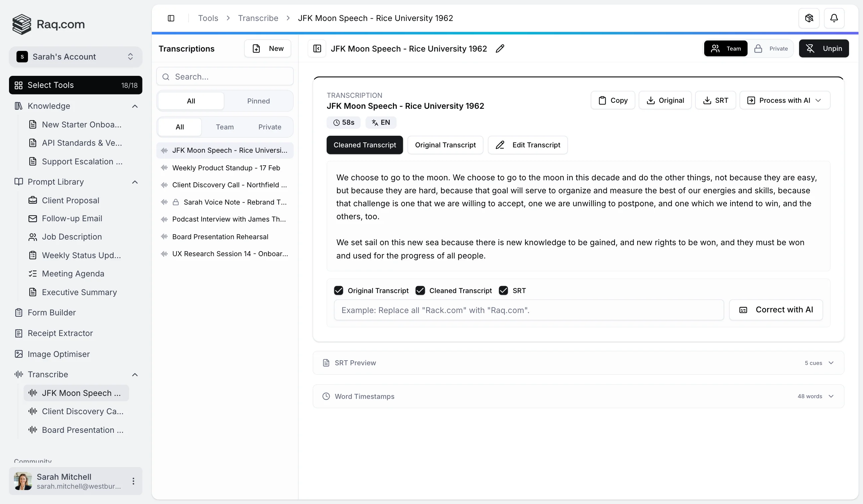The width and height of the screenshot is (863, 504).
Task: Click the lock icon on Sarah Voice Note
Action: pyautogui.click(x=176, y=202)
